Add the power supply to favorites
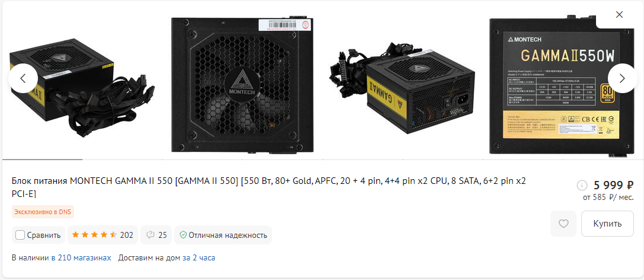This screenshot has height=280, width=644. 563,224
